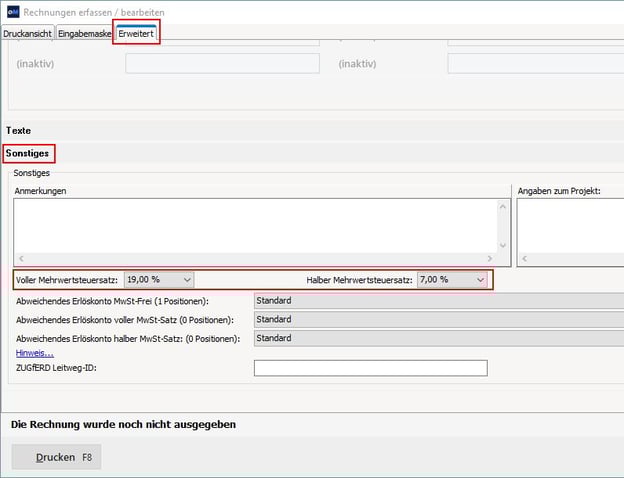Click the Anmerkungen scroll down arrow
Screen dimensions: 624x478
[503, 243]
